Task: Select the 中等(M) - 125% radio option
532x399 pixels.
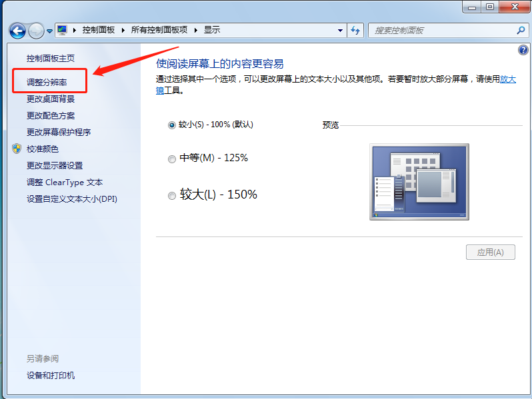Action: [x=172, y=159]
